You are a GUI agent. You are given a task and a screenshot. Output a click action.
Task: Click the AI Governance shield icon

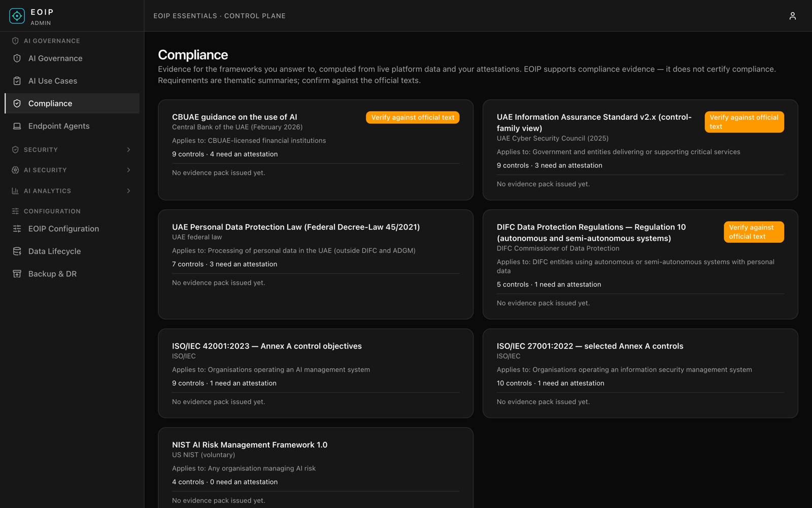click(17, 58)
